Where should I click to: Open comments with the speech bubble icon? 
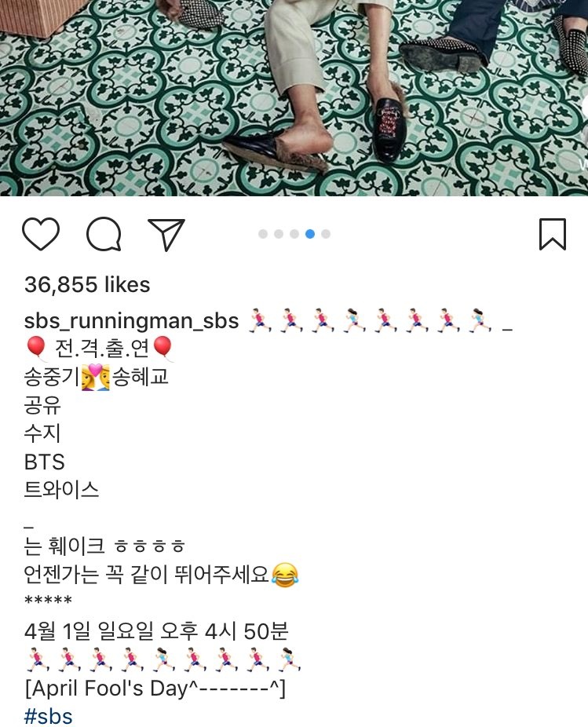point(104,234)
